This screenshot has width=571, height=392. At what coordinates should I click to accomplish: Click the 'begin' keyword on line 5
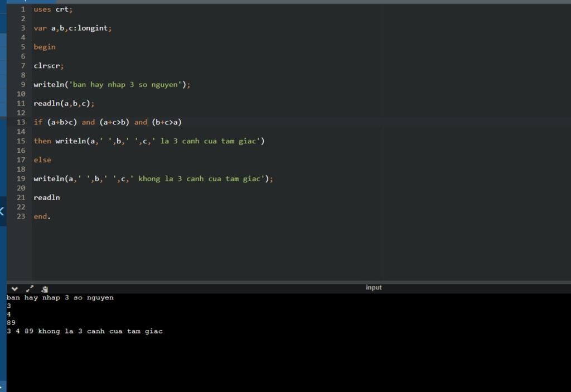[x=45, y=47]
